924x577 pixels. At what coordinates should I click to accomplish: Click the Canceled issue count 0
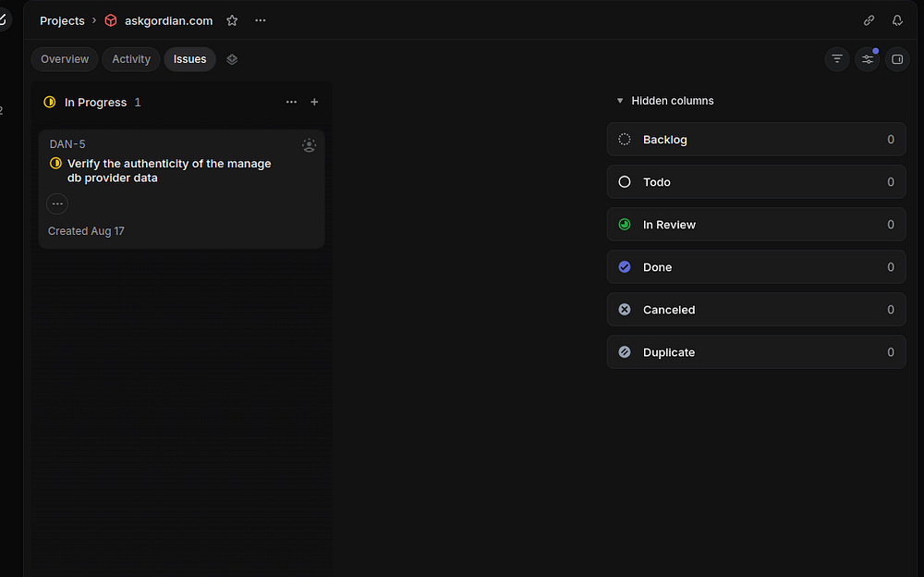[891, 309]
